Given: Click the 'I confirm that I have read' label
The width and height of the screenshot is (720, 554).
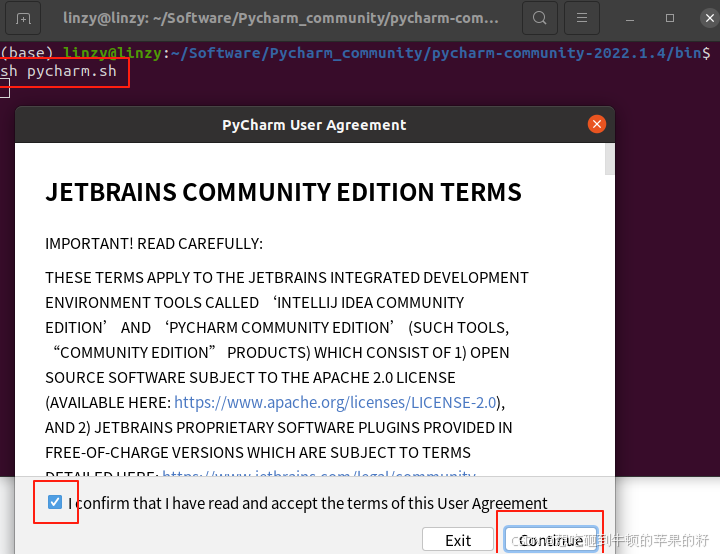Looking at the screenshot, I should coord(308,503).
